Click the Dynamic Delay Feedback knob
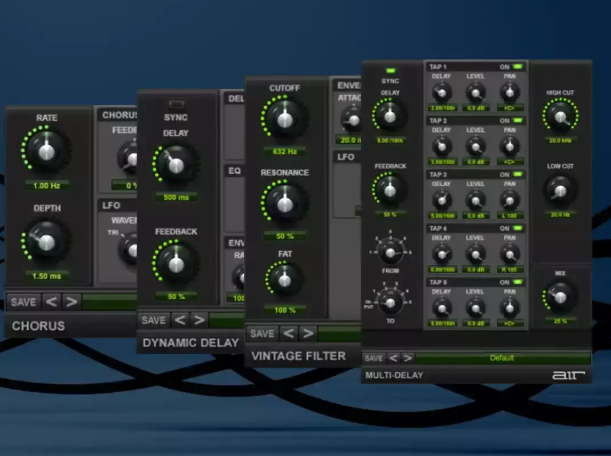This screenshot has width=611, height=456. (x=176, y=263)
